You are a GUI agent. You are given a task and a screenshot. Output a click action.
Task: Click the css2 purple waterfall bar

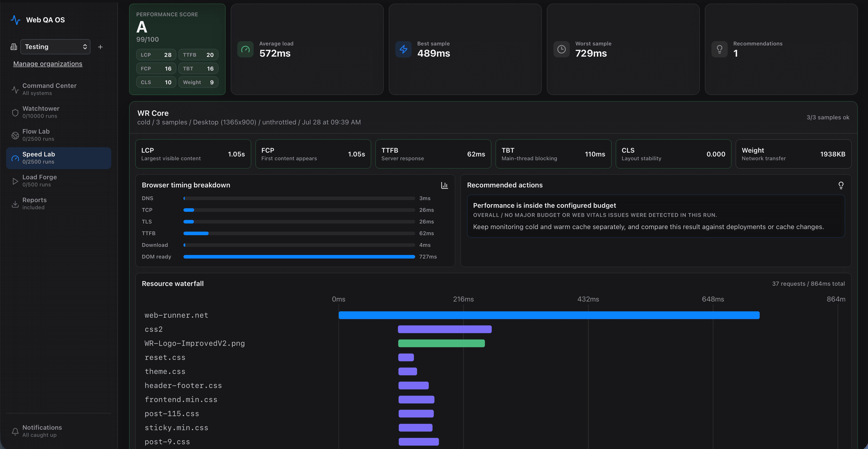[x=445, y=329]
